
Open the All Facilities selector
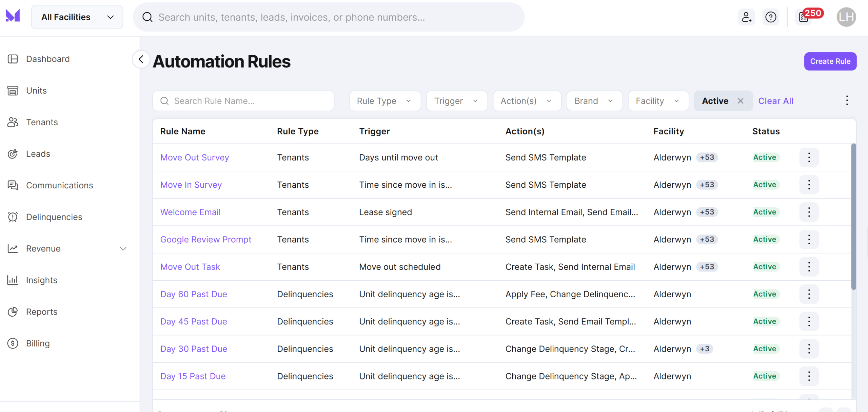click(x=77, y=17)
